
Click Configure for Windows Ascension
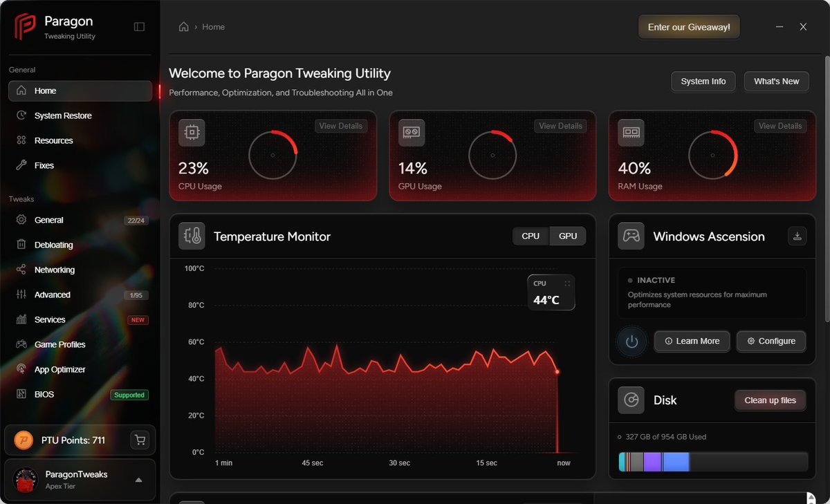point(771,342)
